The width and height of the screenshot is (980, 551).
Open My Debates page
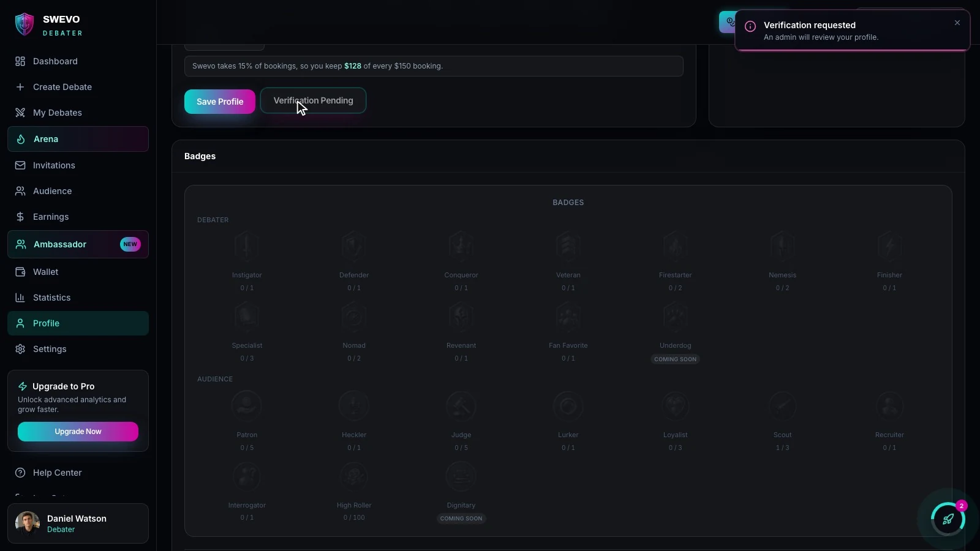[x=78, y=113]
